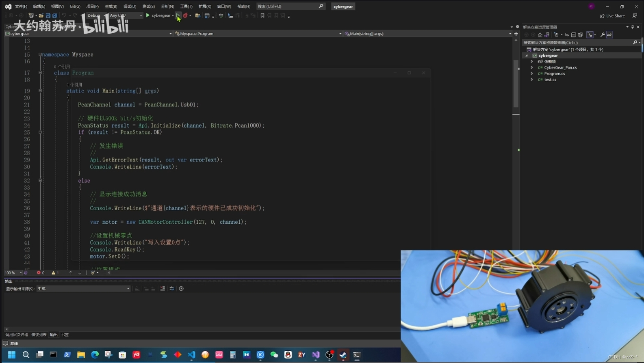644x363 pixels.
Task: Select Program.cs in Solution Explorer
Action: click(x=555, y=73)
